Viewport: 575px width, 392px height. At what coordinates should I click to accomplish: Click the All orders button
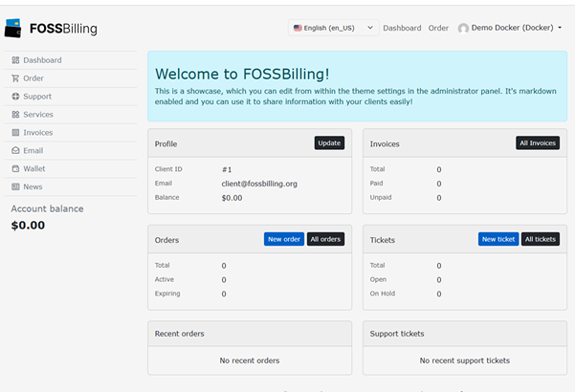[325, 239]
